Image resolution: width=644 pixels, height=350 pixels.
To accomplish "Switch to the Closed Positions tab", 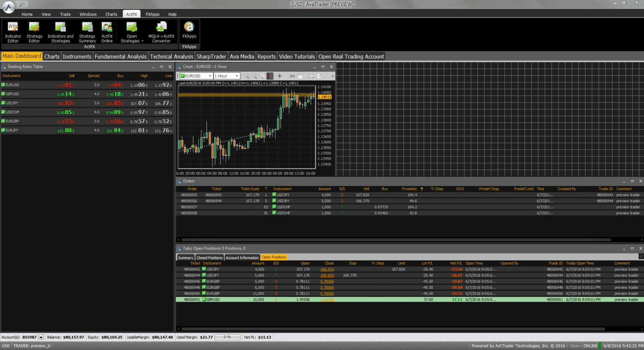I will (x=209, y=257).
